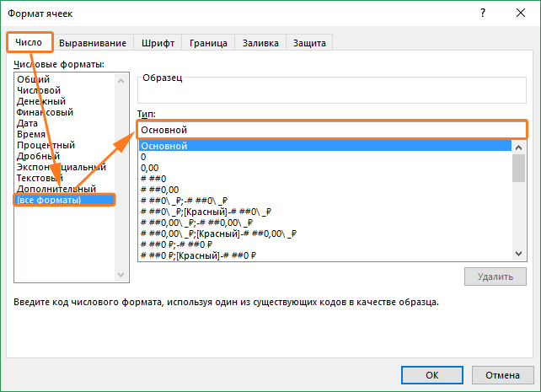The image size is (541, 392).
Task: Switch to the Выравнивание tab
Action: pyautogui.click(x=93, y=43)
